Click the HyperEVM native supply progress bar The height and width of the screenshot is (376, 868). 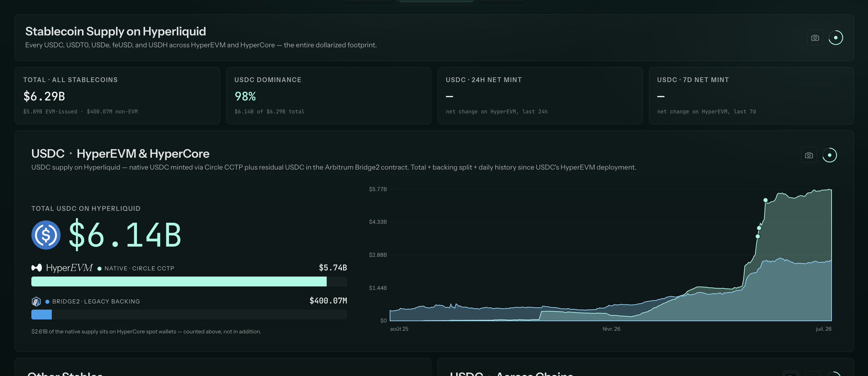click(189, 281)
